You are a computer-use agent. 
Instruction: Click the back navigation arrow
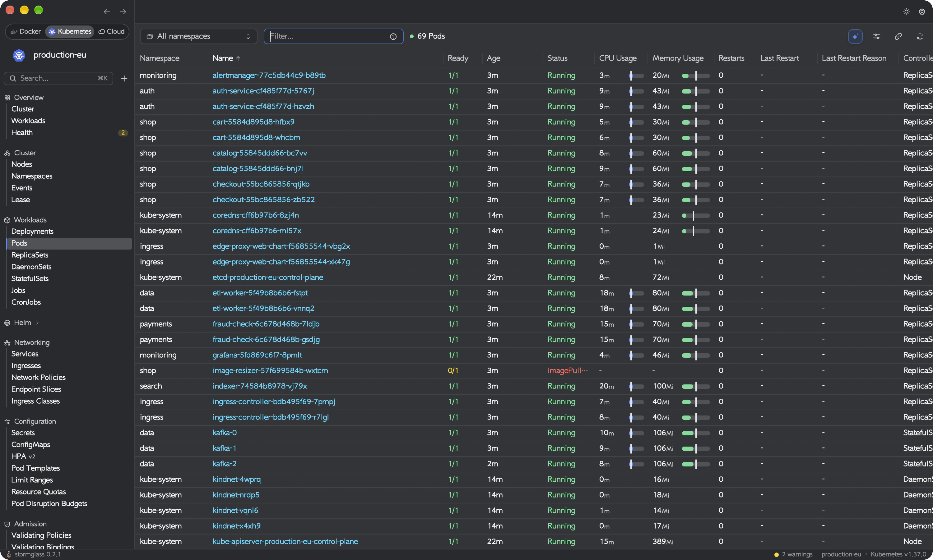click(x=107, y=12)
